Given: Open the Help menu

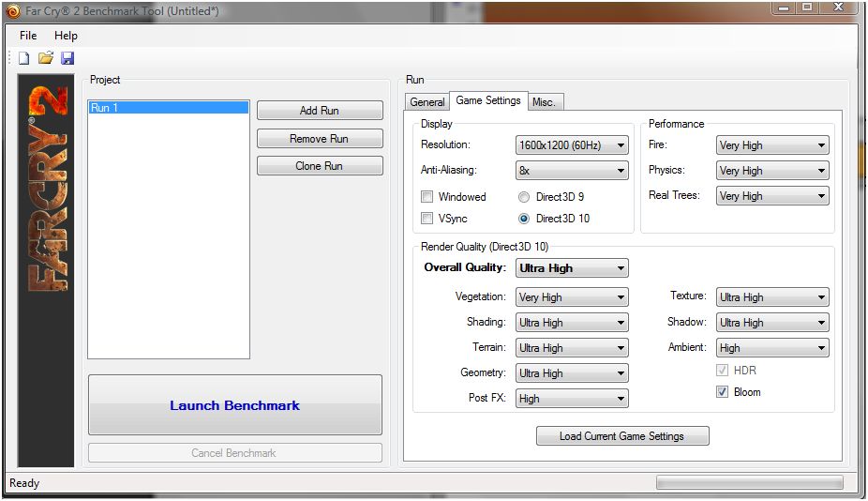Looking at the screenshot, I should point(66,36).
